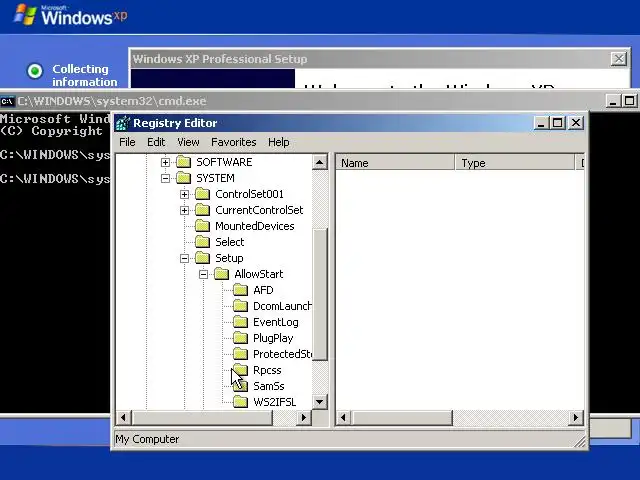Click the ProtectedStorage folder icon
The image size is (640, 480).
(240, 354)
